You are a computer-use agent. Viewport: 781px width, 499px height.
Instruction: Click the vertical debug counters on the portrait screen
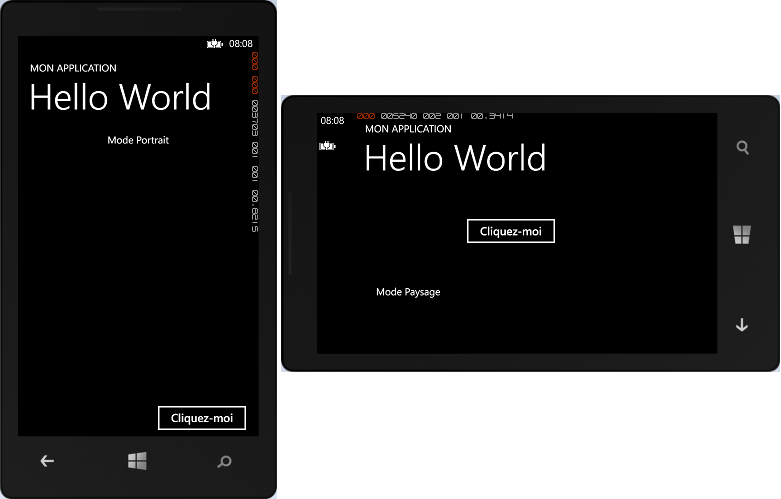[x=254, y=142]
